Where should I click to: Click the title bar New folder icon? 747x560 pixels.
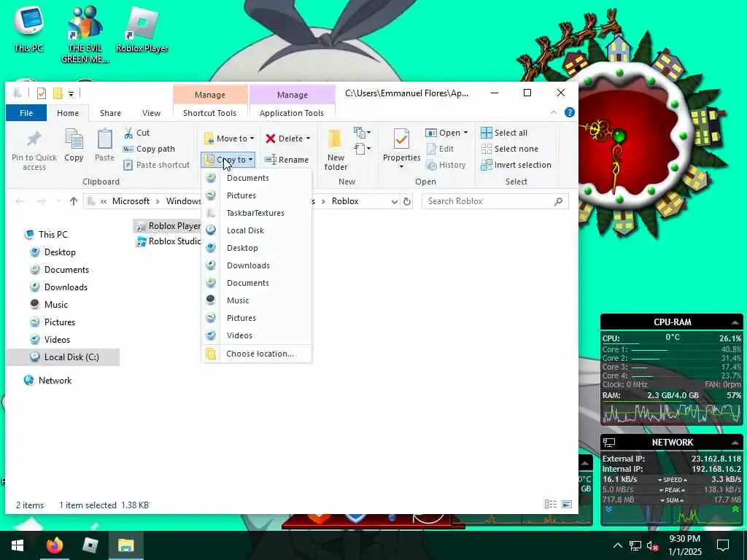tap(58, 93)
